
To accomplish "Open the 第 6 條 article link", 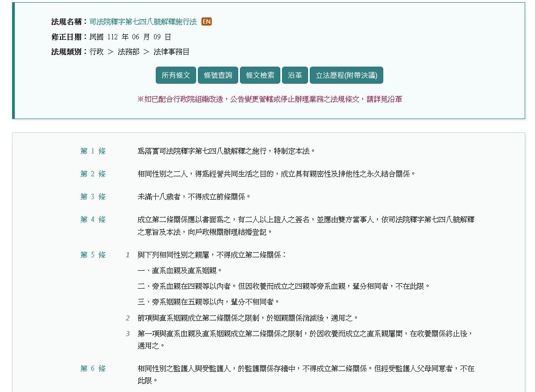I will coord(93,368).
